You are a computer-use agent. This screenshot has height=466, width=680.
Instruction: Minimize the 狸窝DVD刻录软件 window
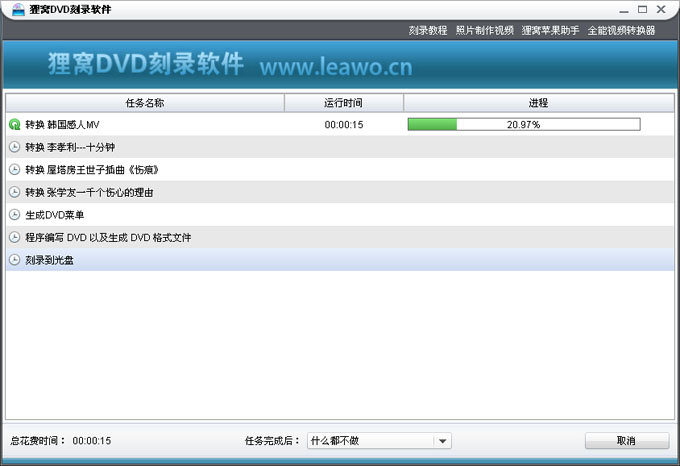tap(624, 10)
